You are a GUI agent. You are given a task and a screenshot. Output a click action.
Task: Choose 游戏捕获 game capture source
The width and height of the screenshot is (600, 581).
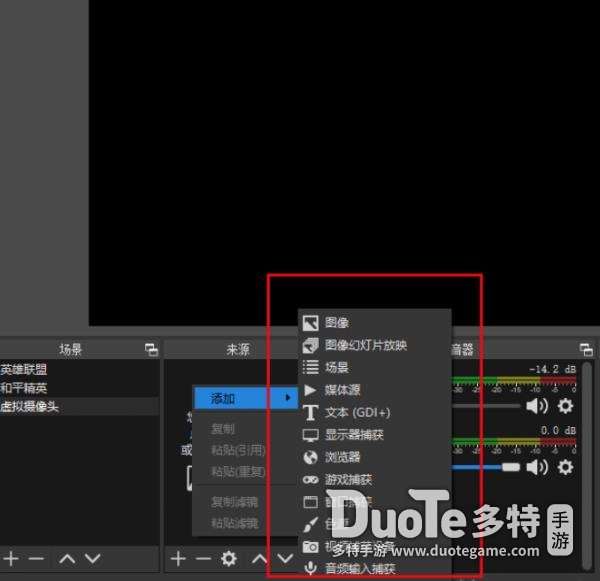click(x=374, y=479)
